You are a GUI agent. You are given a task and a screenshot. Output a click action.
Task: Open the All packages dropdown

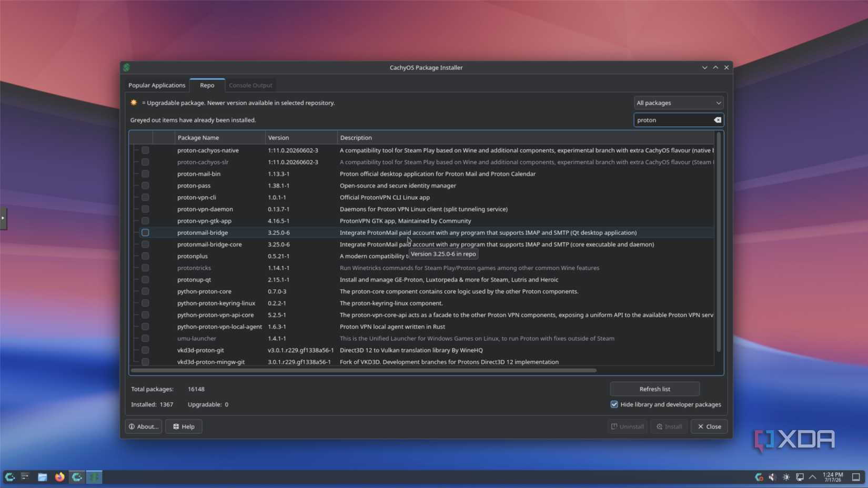point(679,103)
